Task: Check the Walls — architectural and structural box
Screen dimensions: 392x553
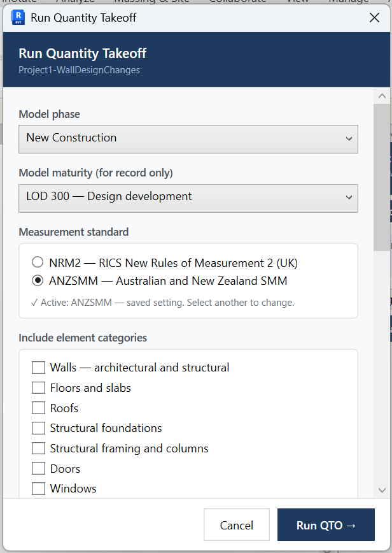Action: click(38, 368)
